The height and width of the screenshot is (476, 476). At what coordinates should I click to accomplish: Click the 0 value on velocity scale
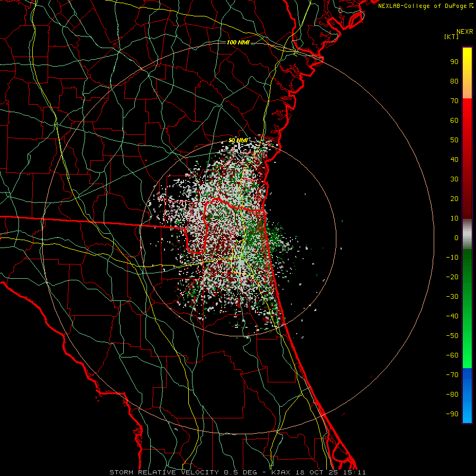[456, 238]
